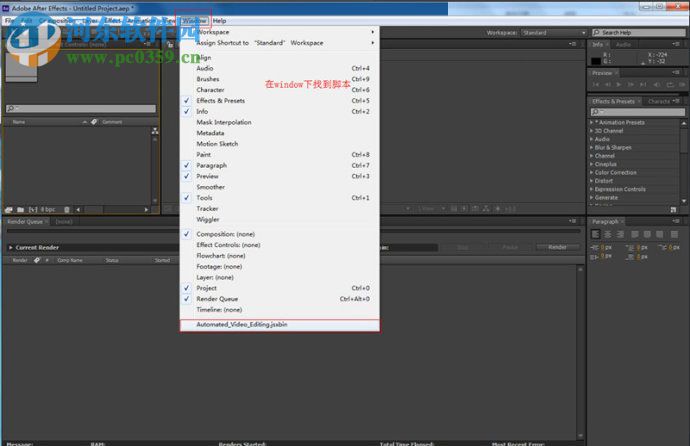Click the Render button
The image size is (690, 446).
[x=557, y=247]
